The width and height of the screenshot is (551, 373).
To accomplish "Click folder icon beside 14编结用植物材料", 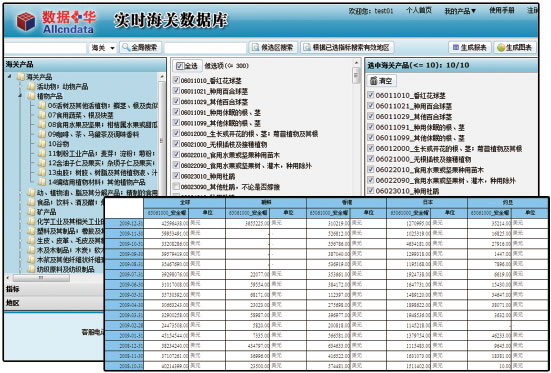I will [x=42, y=182].
